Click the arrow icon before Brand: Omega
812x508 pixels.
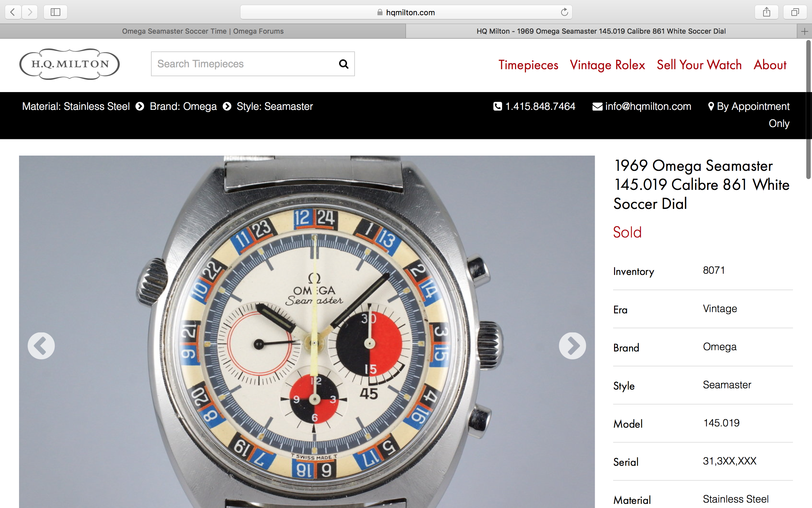(x=140, y=106)
